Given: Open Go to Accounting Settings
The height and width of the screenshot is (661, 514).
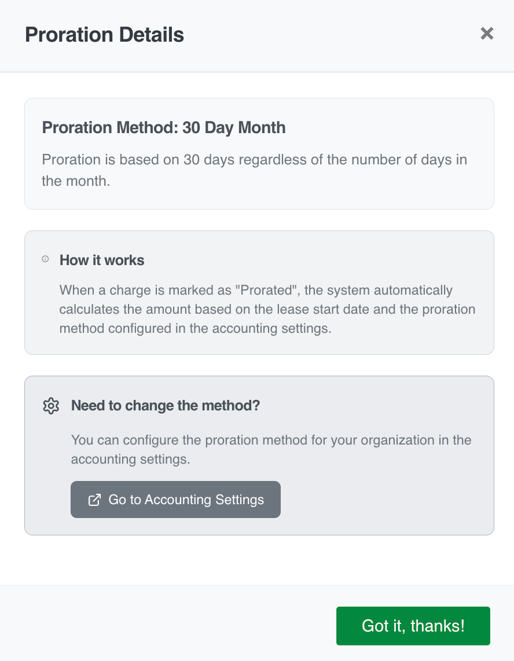Looking at the screenshot, I should pyautogui.click(x=175, y=500).
